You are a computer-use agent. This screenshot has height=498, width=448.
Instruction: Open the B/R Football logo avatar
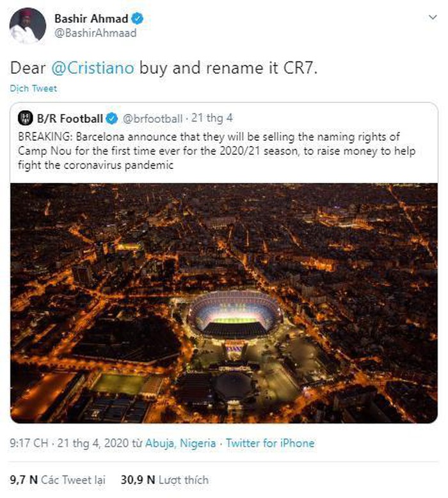[26, 118]
